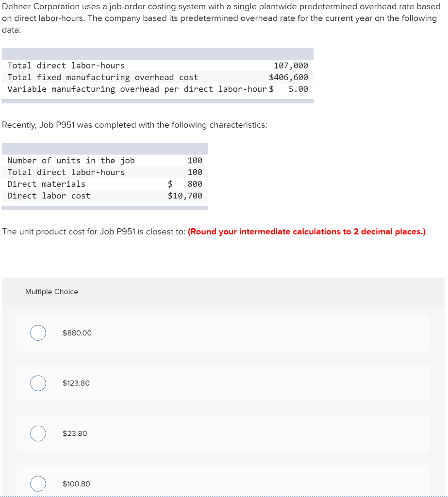The image size is (448, 497).
Task: Click the $10,700 direct labor cost value
Action: (185, 196)
